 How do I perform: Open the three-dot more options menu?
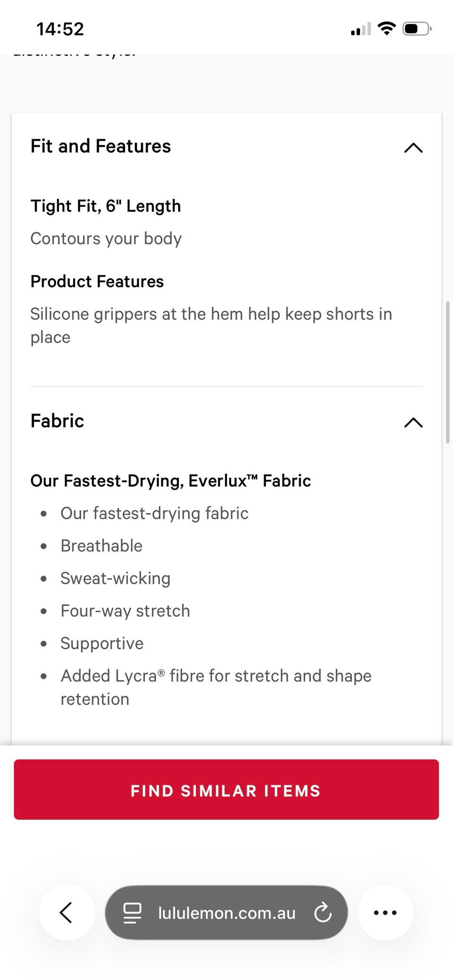385,912
